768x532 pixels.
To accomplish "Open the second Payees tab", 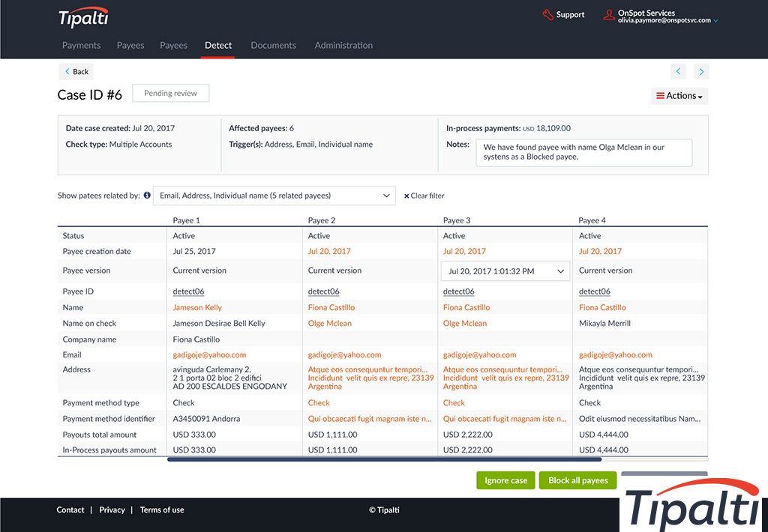I will point(173,45).
